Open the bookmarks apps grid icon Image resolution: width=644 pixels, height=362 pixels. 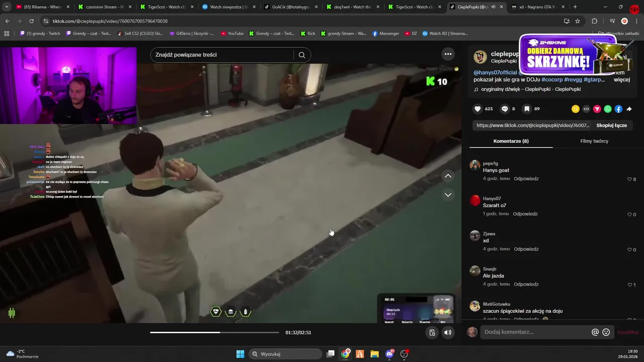[7, 34]
